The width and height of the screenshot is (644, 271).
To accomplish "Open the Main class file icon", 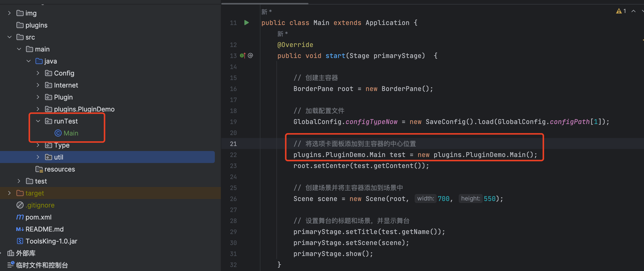I will [x=58, y=133].
